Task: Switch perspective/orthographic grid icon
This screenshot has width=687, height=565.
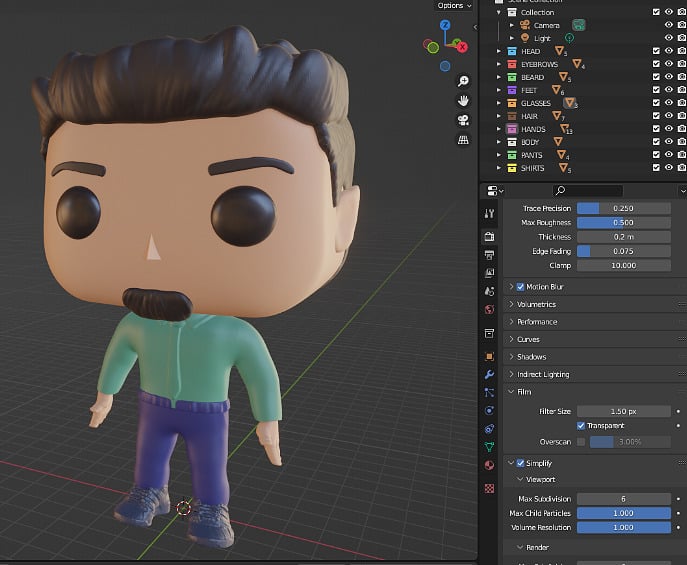Action: click(x=463, y=140)
